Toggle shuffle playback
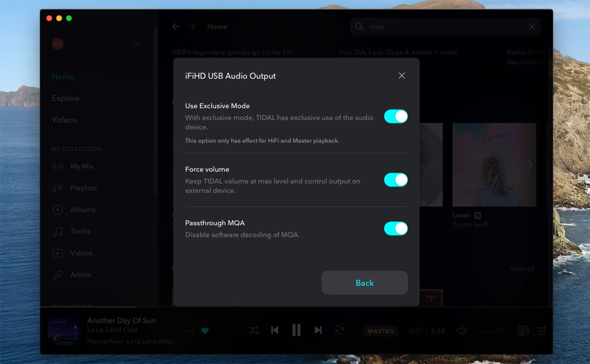This screenshot has width=590, height=364. (253, 331)
